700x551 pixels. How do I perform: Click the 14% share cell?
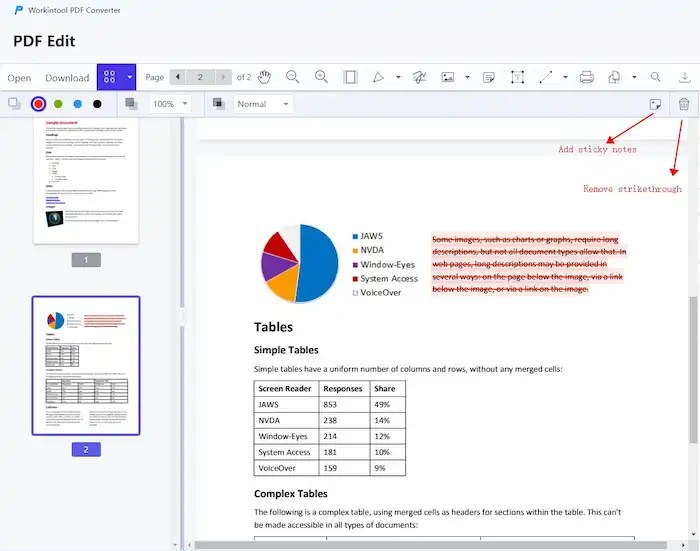pos(388,421)
